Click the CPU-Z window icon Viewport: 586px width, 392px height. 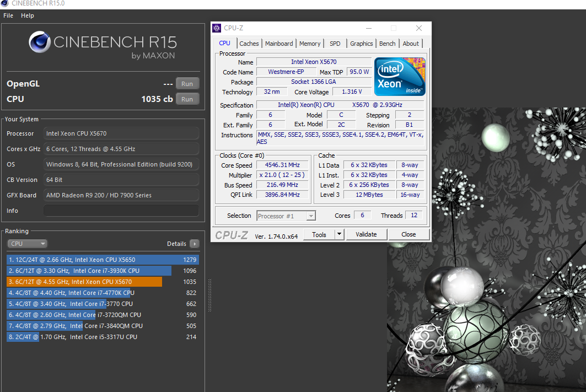tap(217, 28)
